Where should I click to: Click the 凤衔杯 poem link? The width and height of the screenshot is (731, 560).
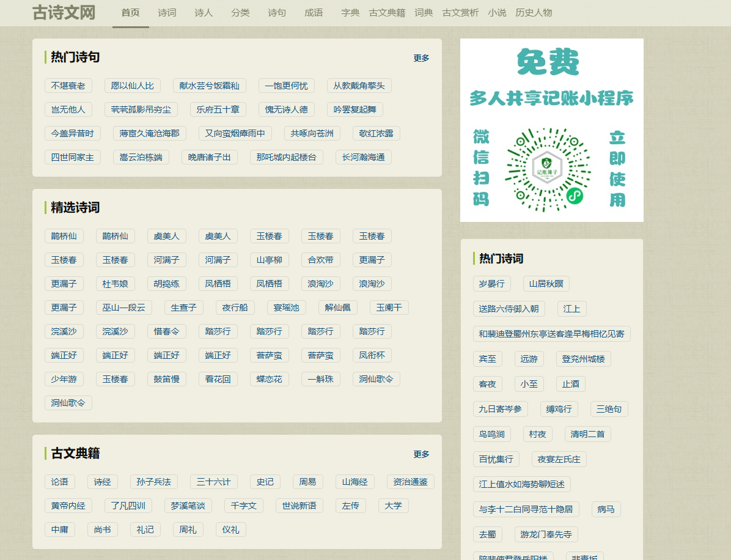[x=372, y=355]
